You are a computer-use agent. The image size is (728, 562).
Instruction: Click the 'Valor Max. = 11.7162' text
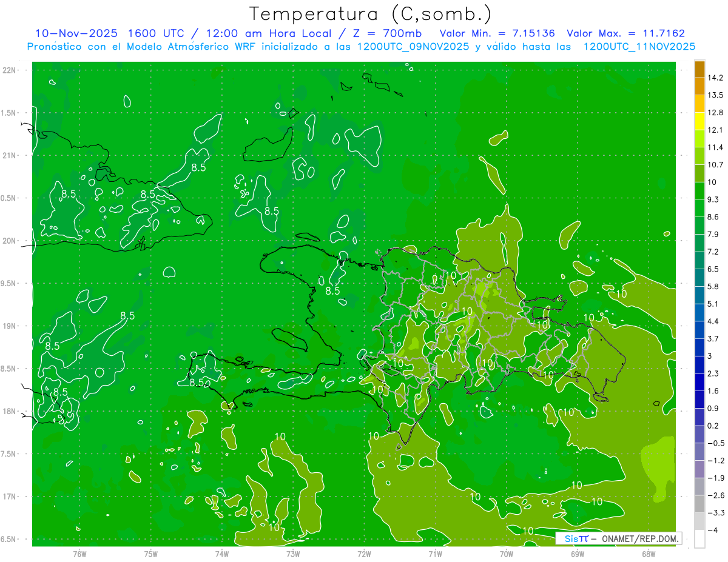click(x=625, y=33)
